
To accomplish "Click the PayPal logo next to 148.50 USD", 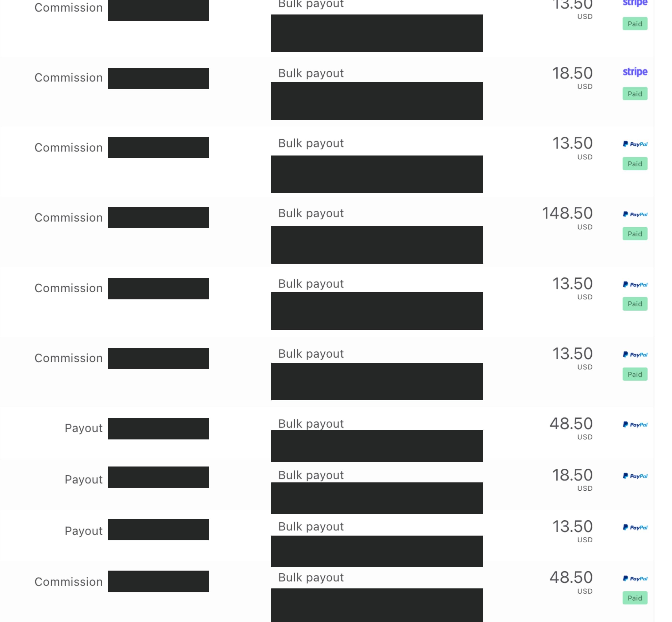I will coord(635,214).
